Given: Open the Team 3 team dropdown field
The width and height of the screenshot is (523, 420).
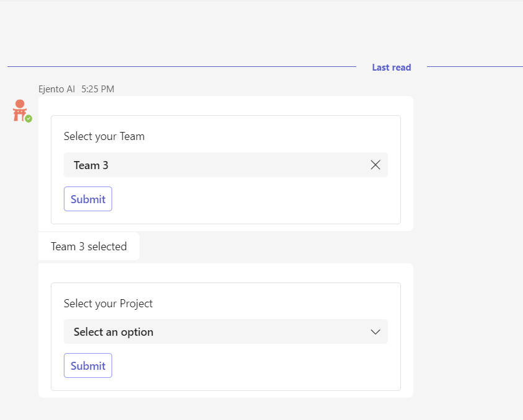Looking at the screenshot, I should pos(217,165).
